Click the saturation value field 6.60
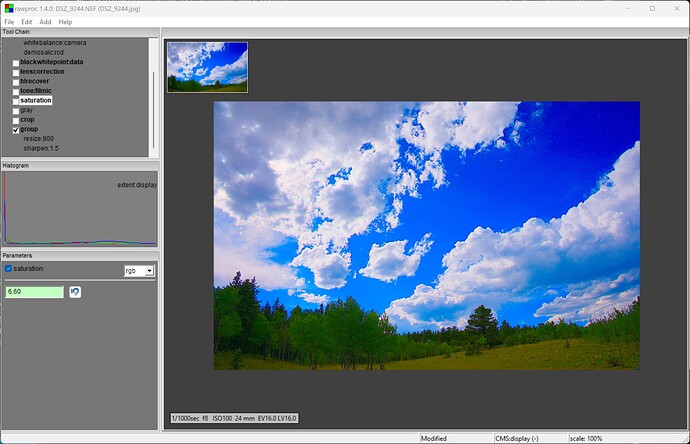This screenshot has width=690, height=444. [34, 292]
